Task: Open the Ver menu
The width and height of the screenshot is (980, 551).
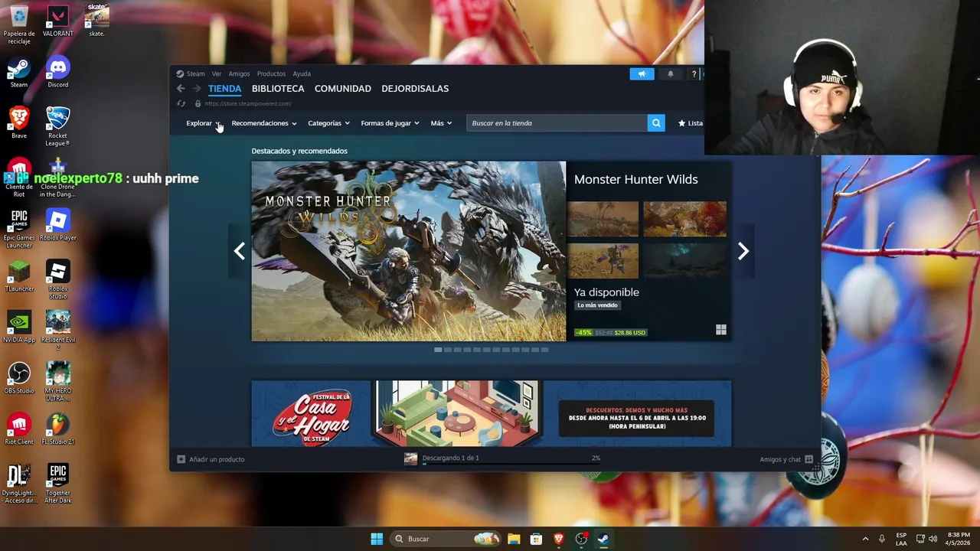Action: (x=217, y=74)
